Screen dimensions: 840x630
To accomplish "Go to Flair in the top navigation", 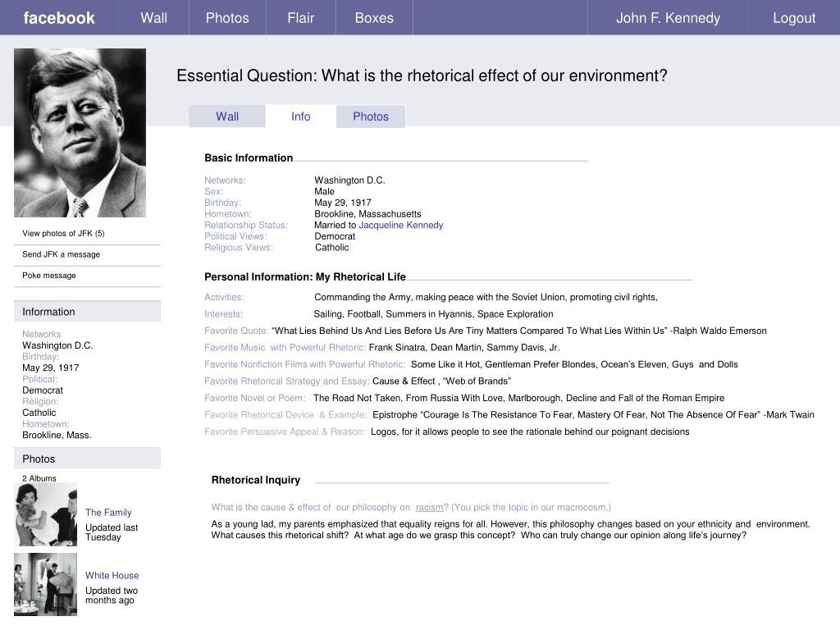I will 300,18.
